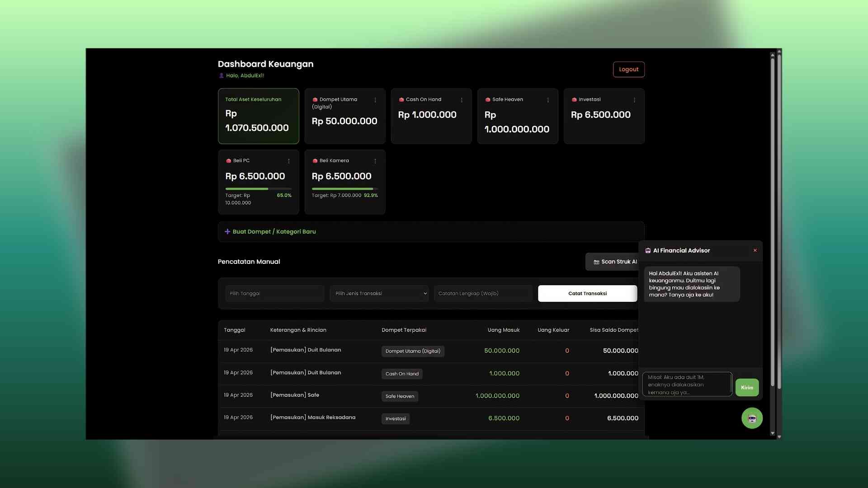
Task: Open the options menu on Investasi card
Action: coord(634,100)
